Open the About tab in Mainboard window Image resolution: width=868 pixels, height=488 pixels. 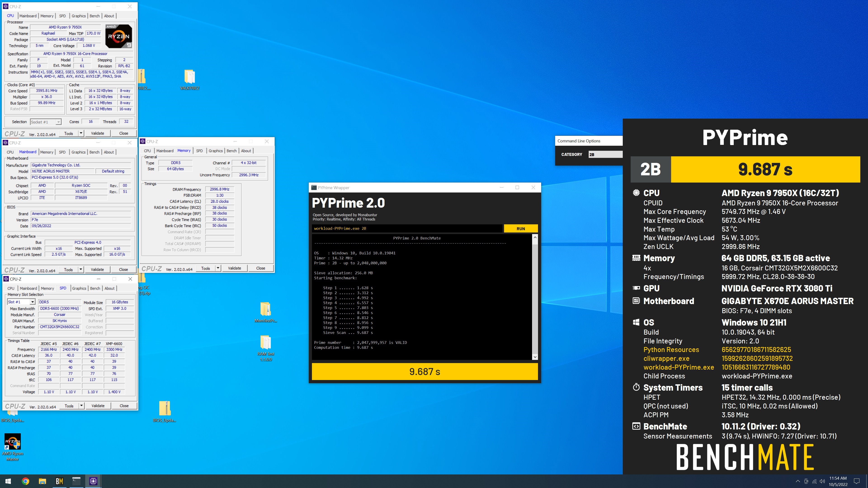[108, 152]
